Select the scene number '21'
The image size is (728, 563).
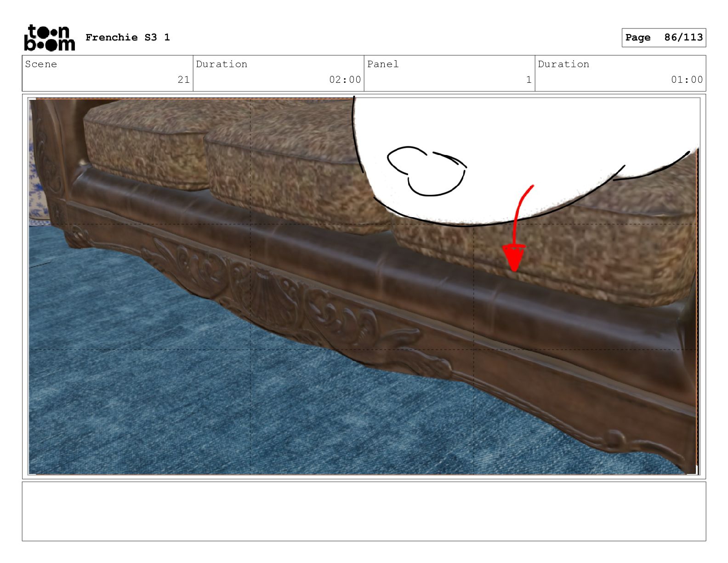183,80
